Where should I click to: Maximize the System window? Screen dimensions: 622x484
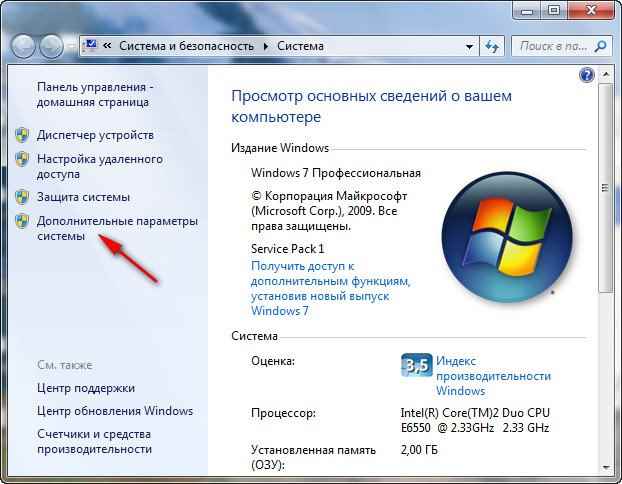(554, 10)
